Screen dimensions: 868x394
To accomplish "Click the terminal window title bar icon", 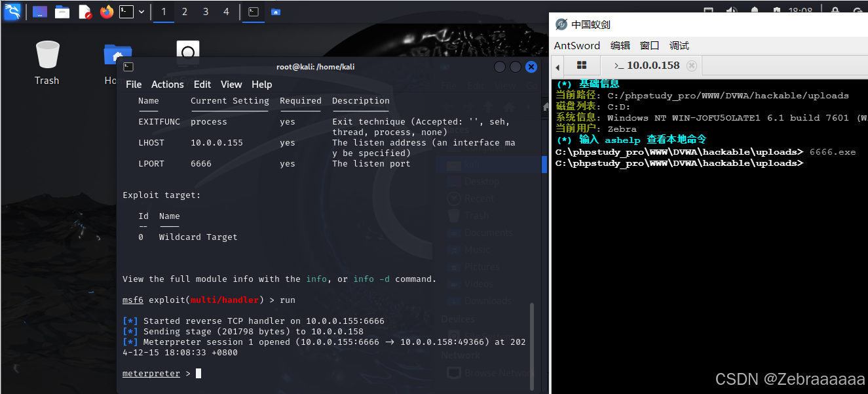I will tap(129, 67).
